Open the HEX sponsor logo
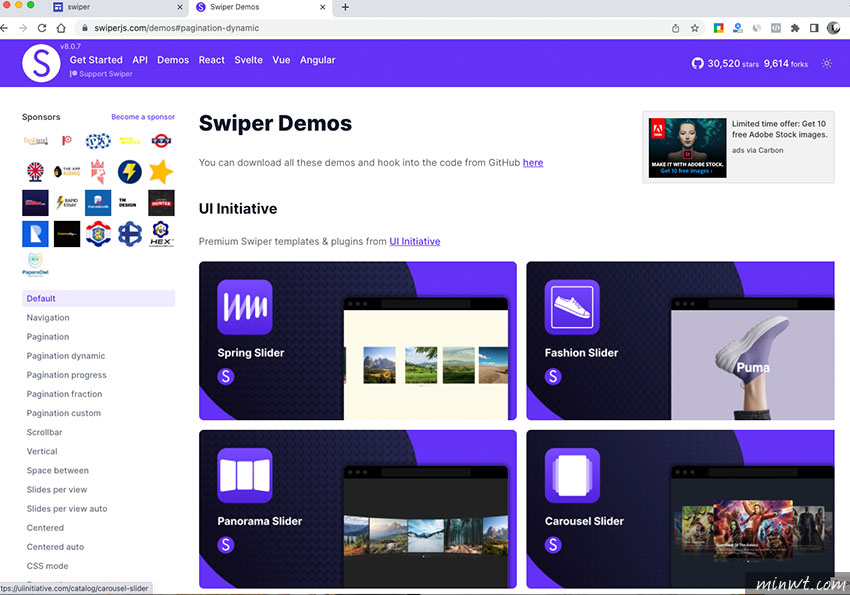Image resolution: width=850 pixels, height=595 pixels. point(161,234)
